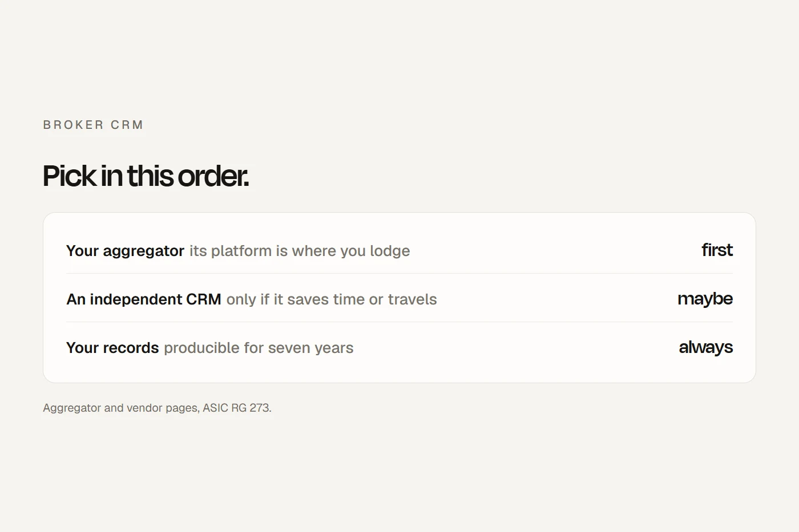Click 'producible for seven years' text

[x=259, y=348]
